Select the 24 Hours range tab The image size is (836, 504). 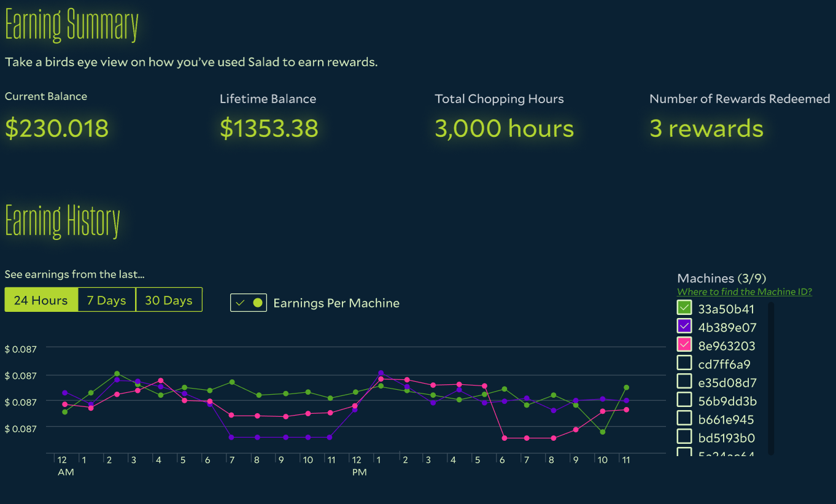[x=42, y=300]
